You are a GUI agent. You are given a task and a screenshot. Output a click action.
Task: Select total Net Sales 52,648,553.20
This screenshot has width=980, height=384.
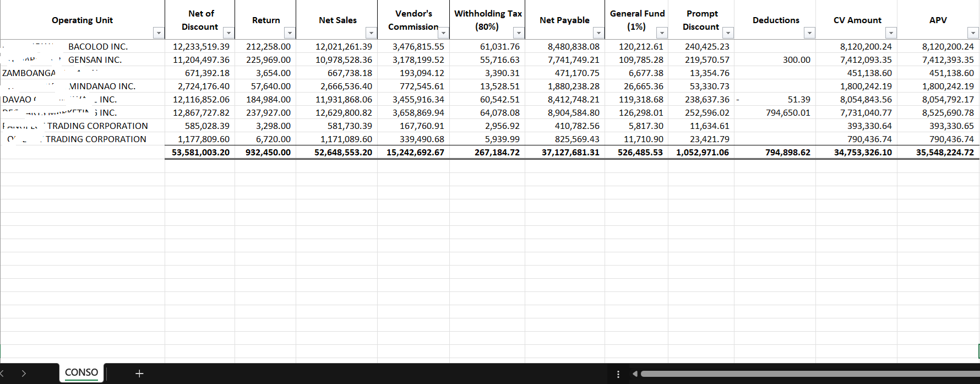click(x=343, y=153)
